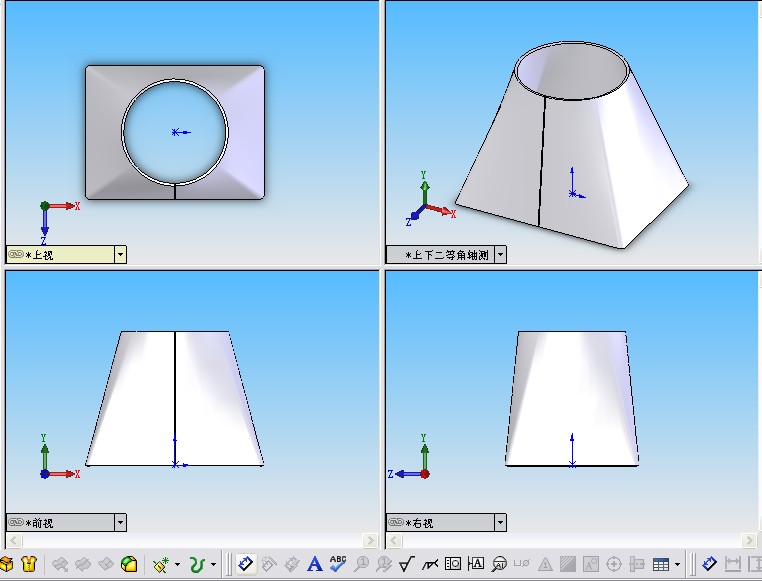This screenshot has height=581, width=762.
Task: Open the reference geometry dropdown arrow
Action: [177, 564]
